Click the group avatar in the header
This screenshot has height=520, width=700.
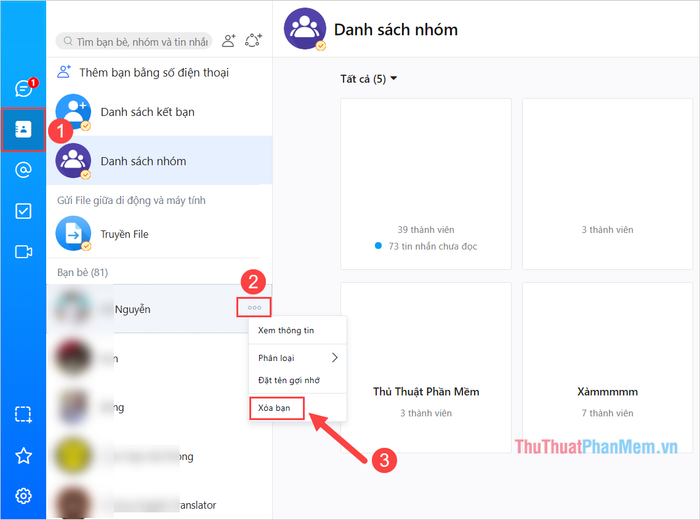(305, 29)
